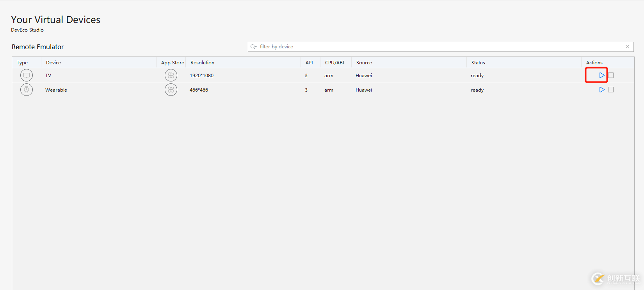The image size is (644, 290).
Task: Click 'arm' in the Wearable row
Action: pos(329,90)
